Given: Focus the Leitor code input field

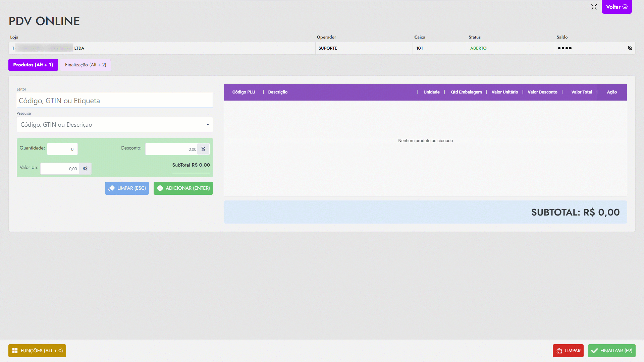Looking at the screenshot, I should pos(115,101).
